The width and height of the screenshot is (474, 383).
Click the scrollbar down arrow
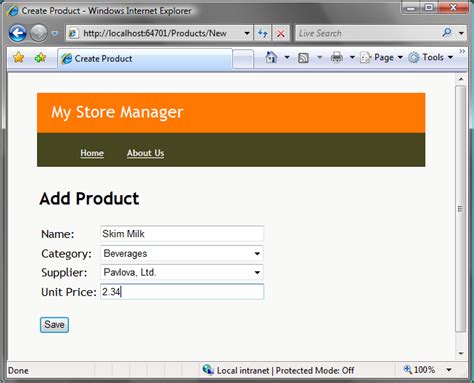tap(461, 353)
